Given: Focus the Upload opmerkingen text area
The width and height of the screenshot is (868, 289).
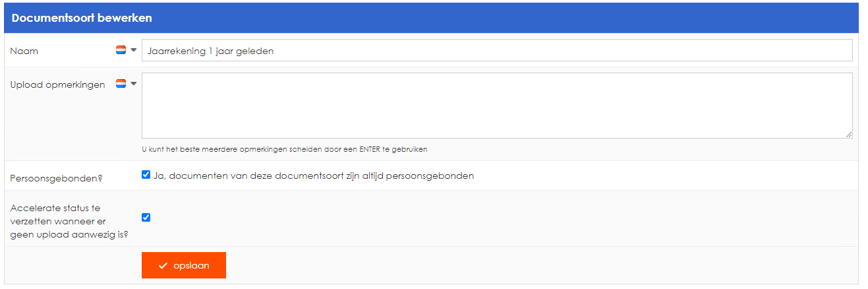Looking at the screenshot, I should (x=497, y=106).
